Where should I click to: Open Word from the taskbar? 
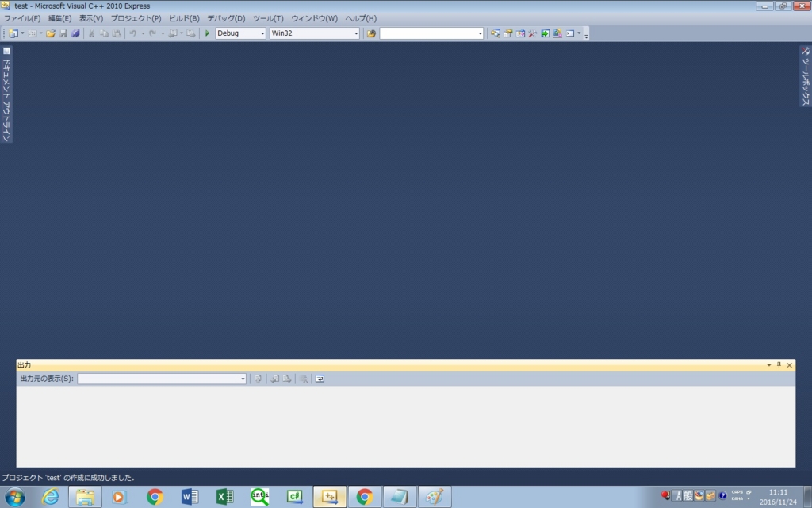(x=190, y=497)
